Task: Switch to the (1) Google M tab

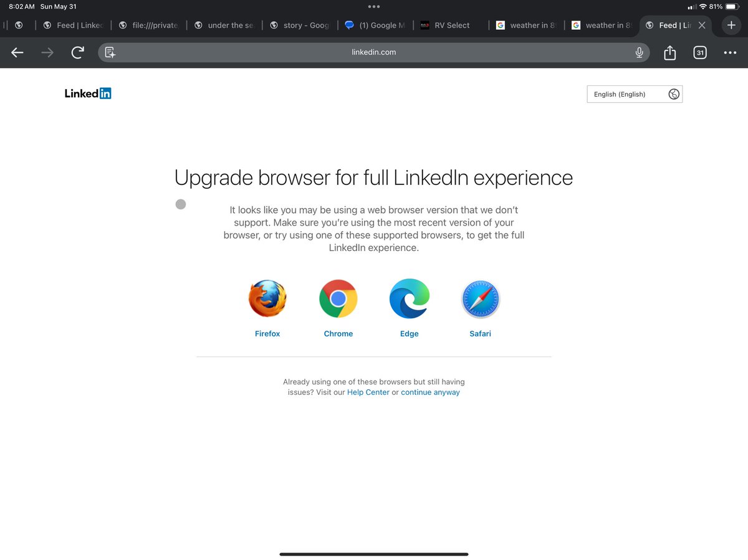Action: tap(375, 26)
